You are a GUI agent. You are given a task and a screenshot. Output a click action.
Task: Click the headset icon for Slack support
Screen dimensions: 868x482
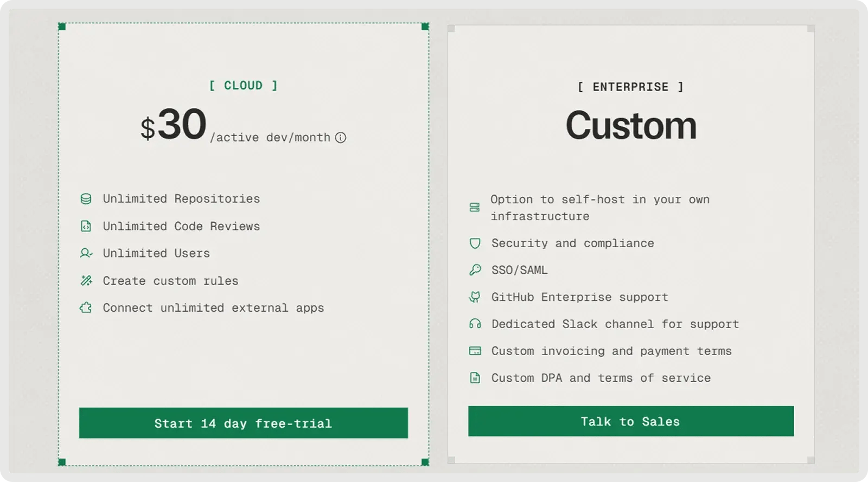(x=475, y=324)
